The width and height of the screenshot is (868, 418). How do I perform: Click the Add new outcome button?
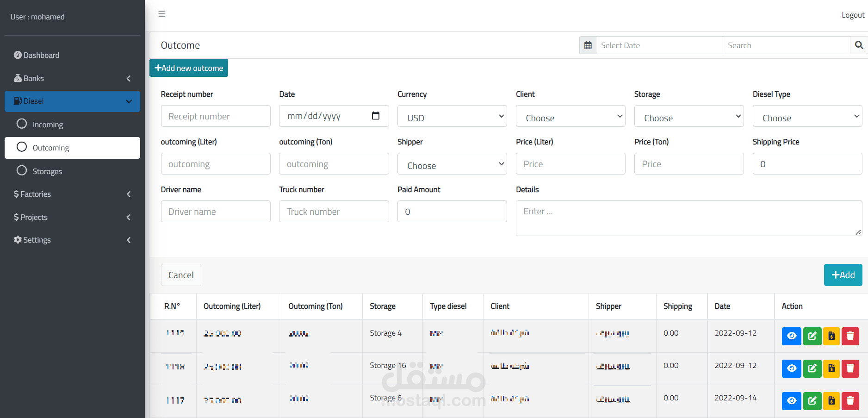pos(189,68)
